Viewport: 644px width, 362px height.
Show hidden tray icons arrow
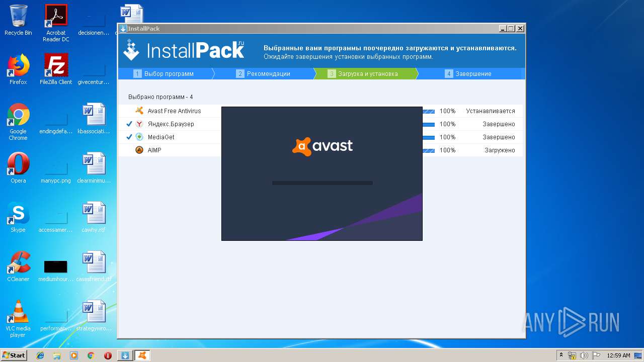(x=561, y=355)
